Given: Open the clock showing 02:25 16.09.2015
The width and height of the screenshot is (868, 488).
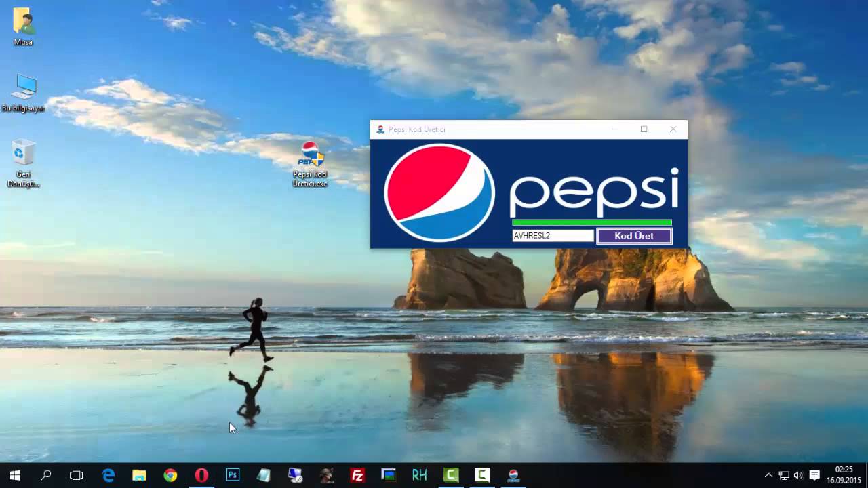Looking at the screenshot, I should 844,474.
